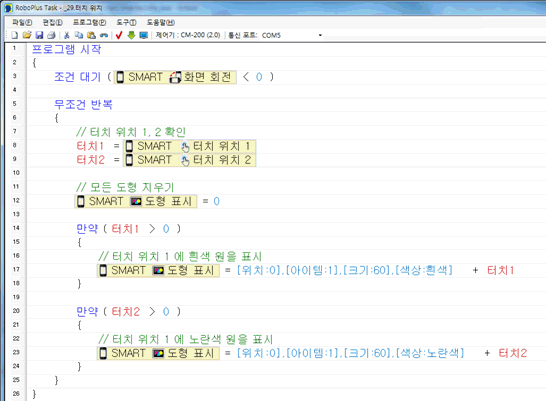The image size is (546, 401).
Task: Click the > operator on line 14
Action: [x=152, y=229]
